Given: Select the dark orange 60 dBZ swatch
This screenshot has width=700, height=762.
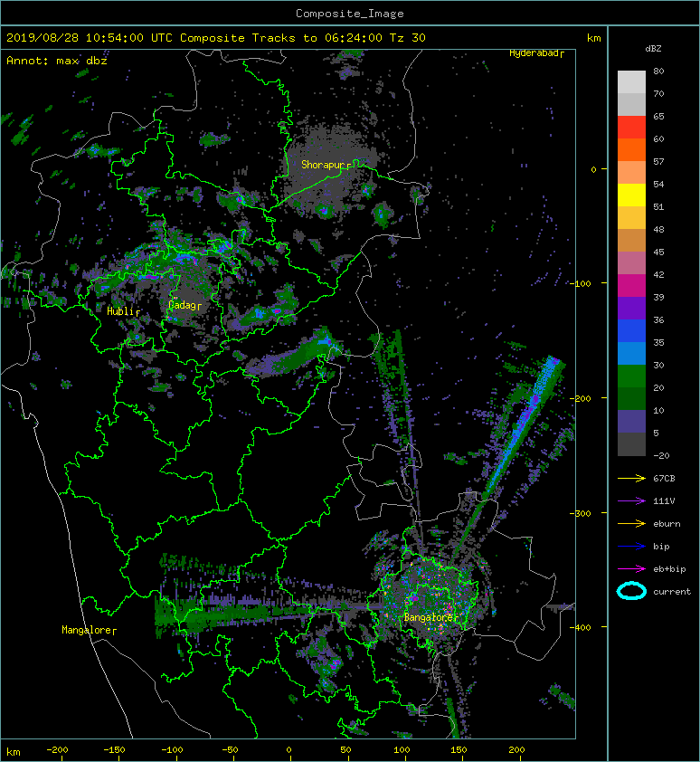Looking at the screenshot, I should tap(631, 149).
